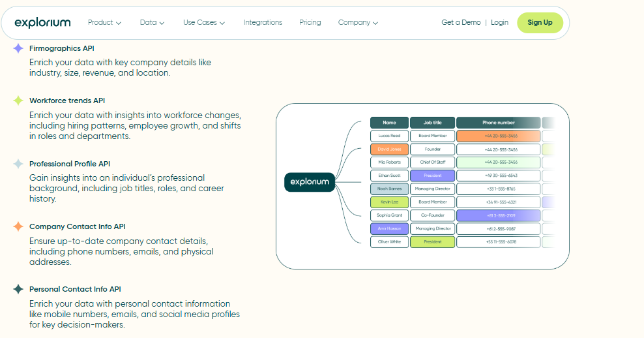The height and width of the screenshot is (338, 644).
Task: Open the Data menu
Action: pos(152,23)
